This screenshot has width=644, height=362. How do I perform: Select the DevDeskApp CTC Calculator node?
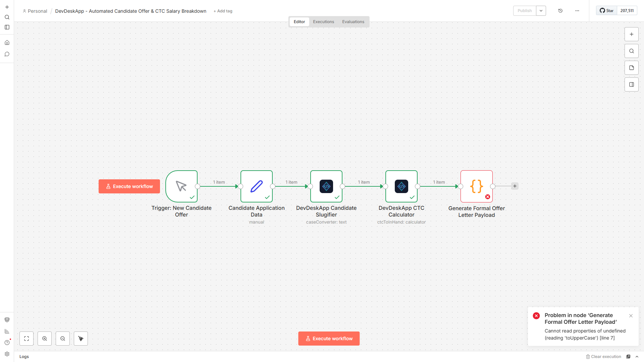coord(401,186)
